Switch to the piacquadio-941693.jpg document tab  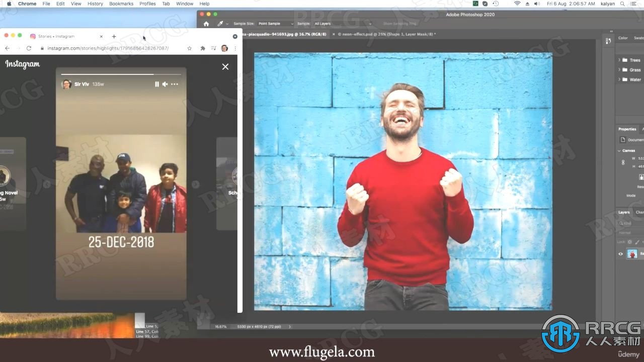(x=285, y=34)
